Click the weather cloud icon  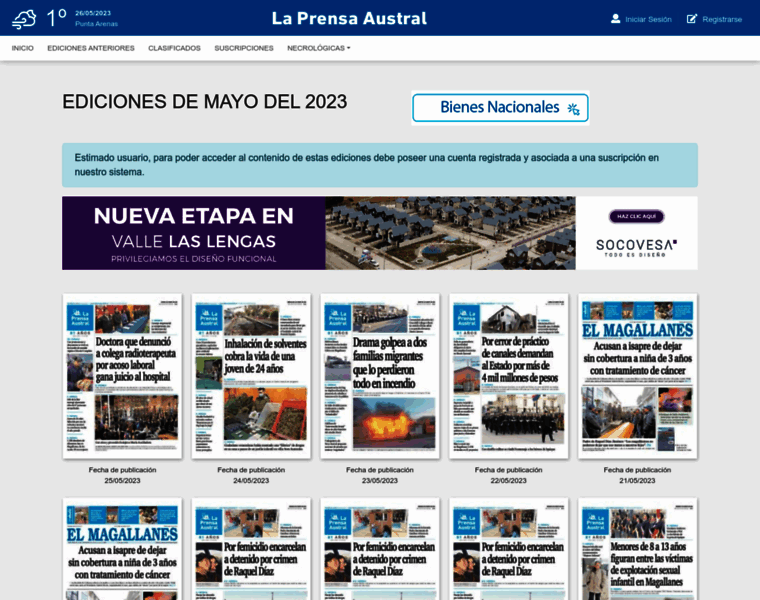click(x=24, y=19)
